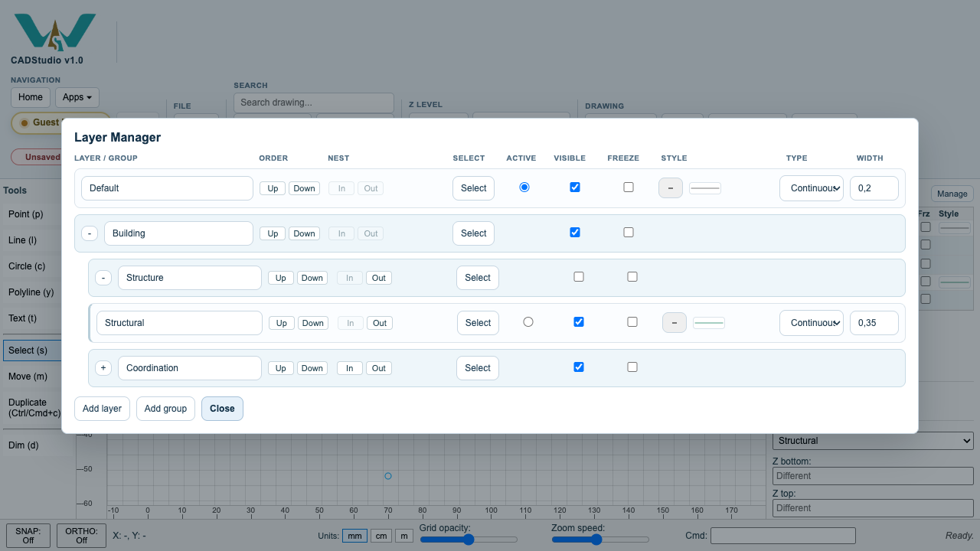Collapse the Structure group
Viewport: 980px width, 551px height.
[103, 278]
